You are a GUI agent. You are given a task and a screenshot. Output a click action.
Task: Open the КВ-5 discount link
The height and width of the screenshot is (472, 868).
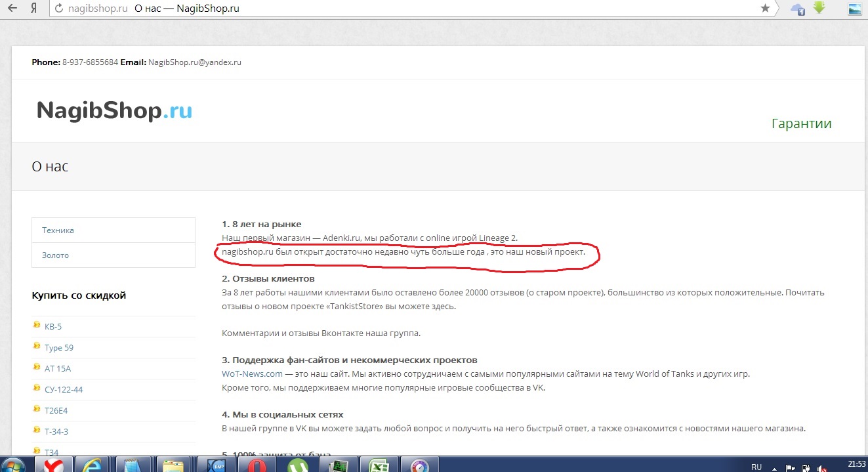[x=53, y=326]
